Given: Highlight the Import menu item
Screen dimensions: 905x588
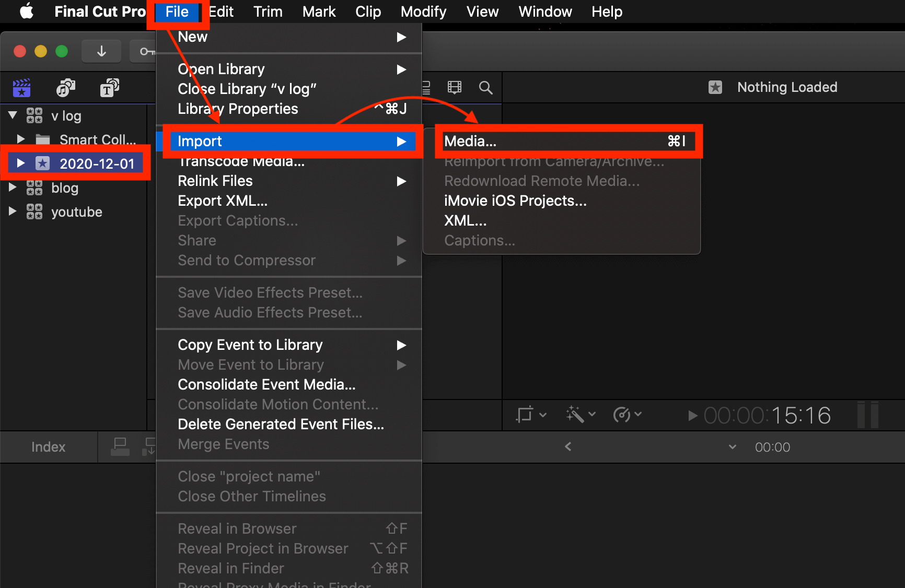Looking at the screenshot, I should [x=289, y=142].
